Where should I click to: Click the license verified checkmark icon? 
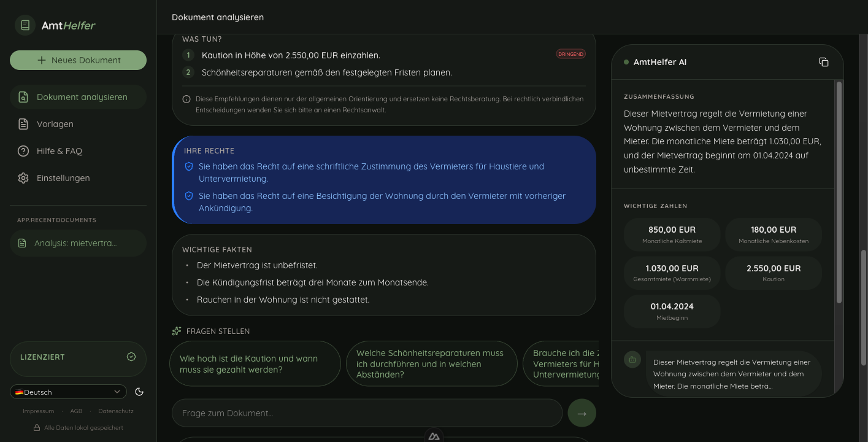click(x=131, y=357)
